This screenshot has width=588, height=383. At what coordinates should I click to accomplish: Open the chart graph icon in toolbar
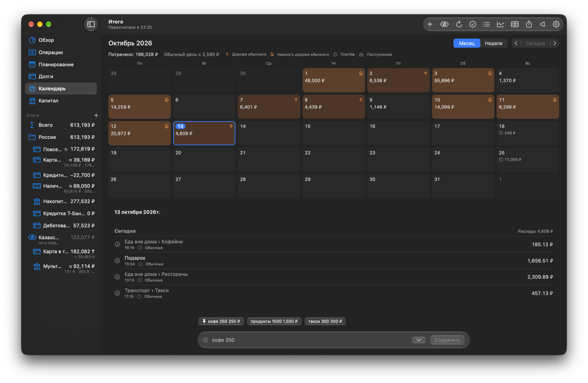(x=500, y=24)
